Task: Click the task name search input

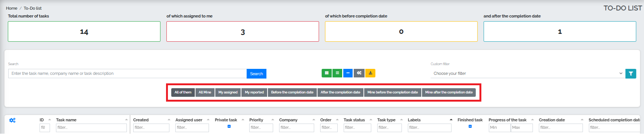Action: point(127,73)
